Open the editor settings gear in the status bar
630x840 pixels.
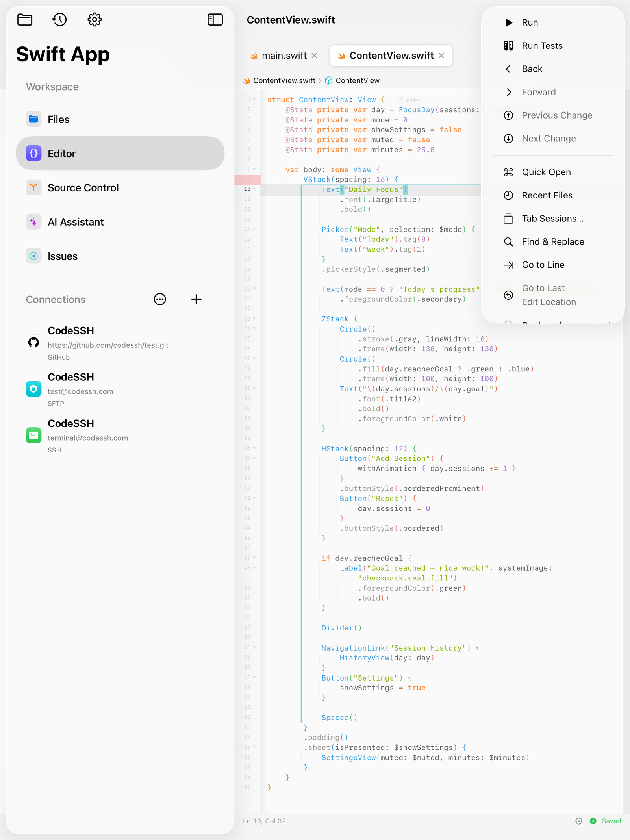pos(578,821)
